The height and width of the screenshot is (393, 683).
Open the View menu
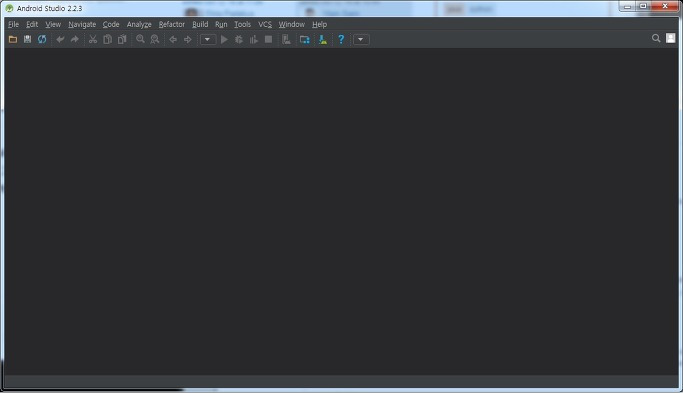(53, 24)
